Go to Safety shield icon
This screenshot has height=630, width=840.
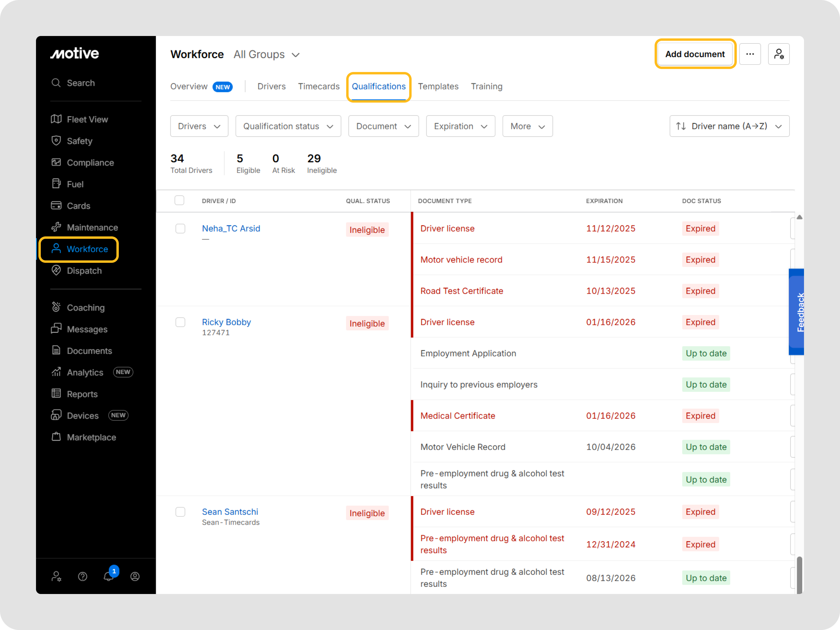point(56,141)
